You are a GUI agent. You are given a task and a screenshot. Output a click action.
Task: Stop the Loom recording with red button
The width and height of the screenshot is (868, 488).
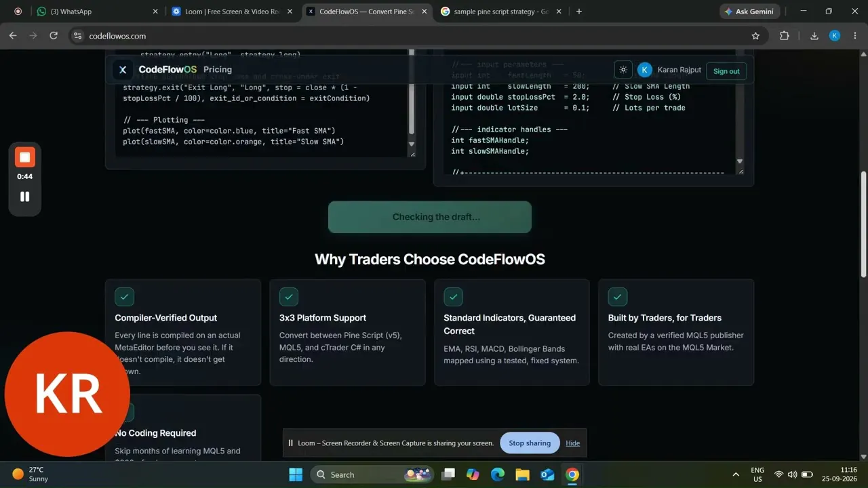pyautogui.click(x=25, y=157)
